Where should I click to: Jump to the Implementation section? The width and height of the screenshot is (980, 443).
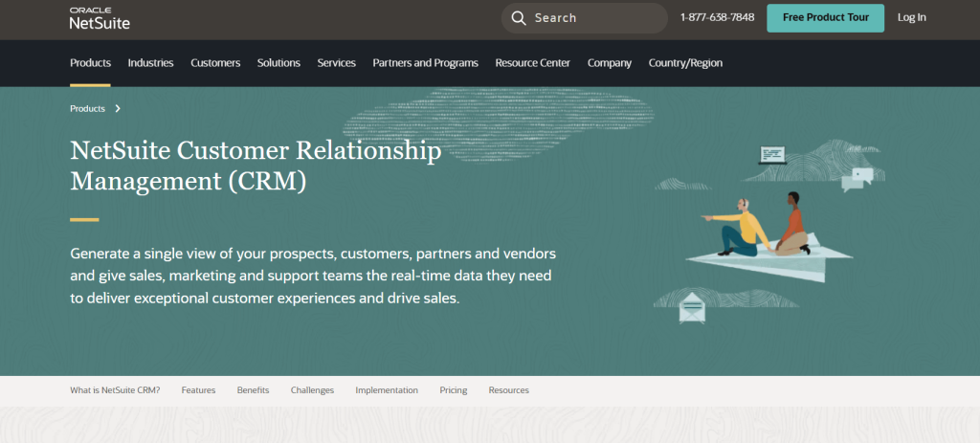tap(387, 390)
